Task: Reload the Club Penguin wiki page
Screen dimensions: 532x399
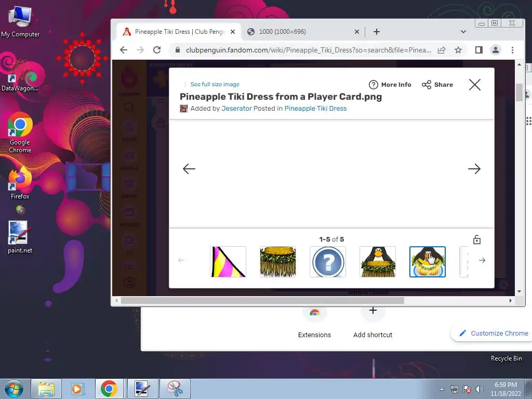Action: [x=157, y=50]
